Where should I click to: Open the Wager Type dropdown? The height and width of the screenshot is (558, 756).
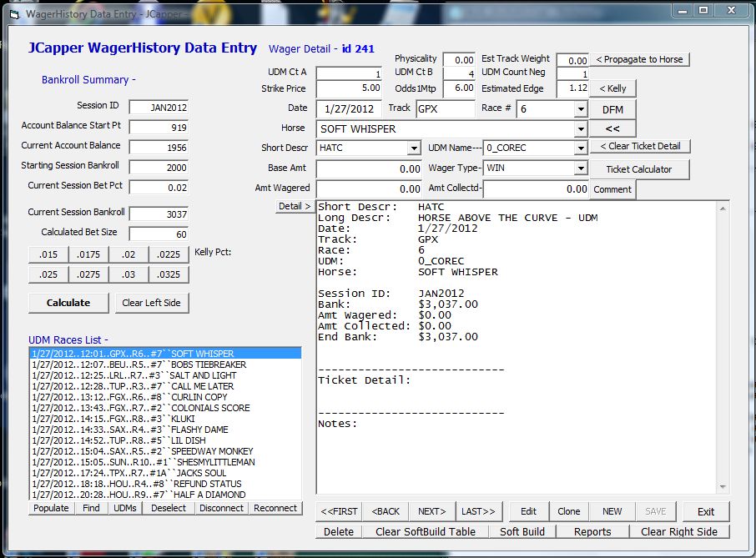tap(581, 168)
